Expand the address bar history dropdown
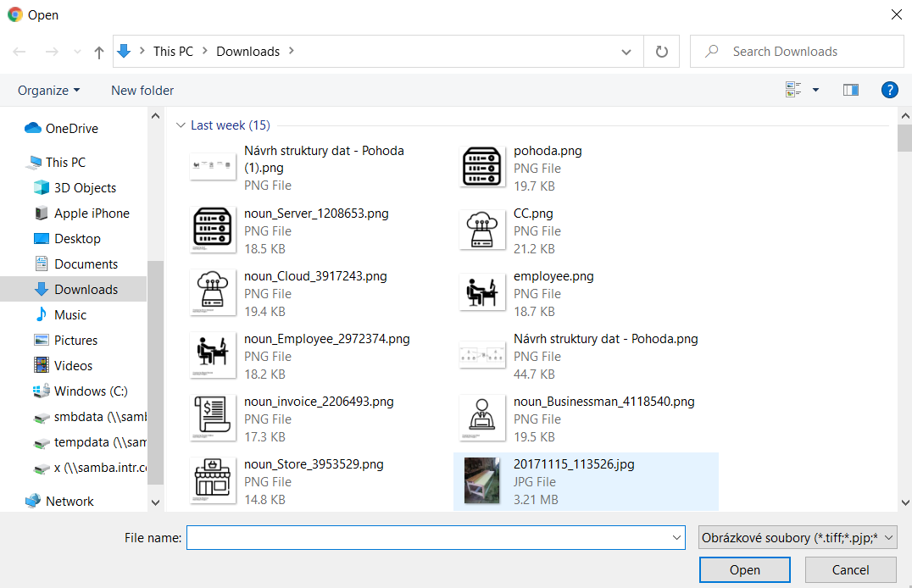Screen dimensions: 912x588 tap(626, 52)
